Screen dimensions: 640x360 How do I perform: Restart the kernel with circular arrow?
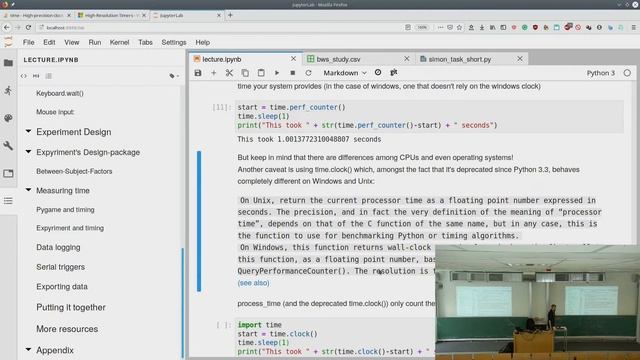pyautogui.click(x=308, y=73)
